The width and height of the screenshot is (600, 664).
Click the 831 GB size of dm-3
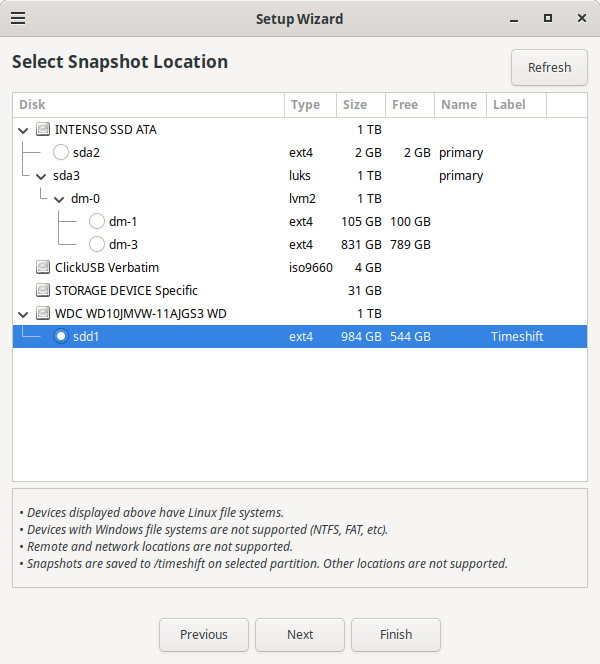click(361, 244)
